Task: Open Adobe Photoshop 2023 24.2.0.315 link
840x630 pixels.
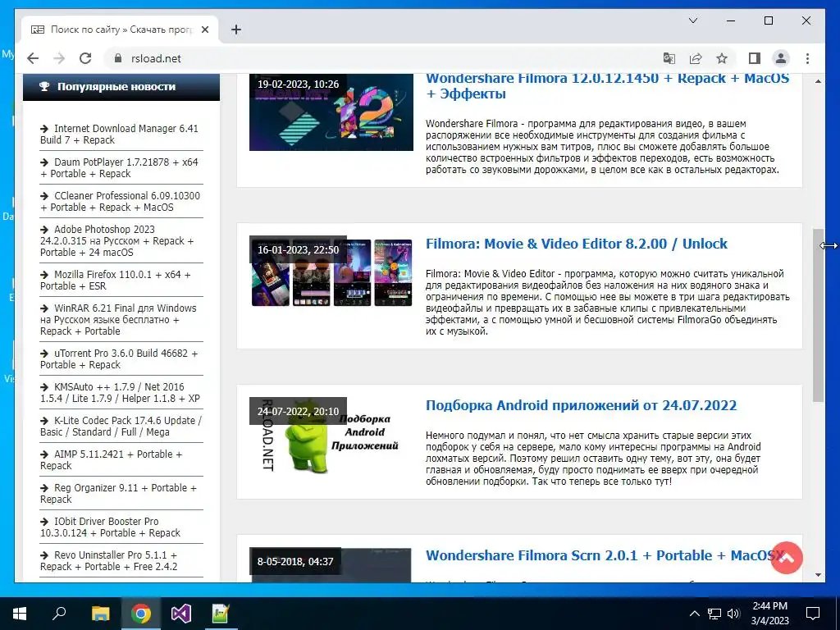Action: 116,240
